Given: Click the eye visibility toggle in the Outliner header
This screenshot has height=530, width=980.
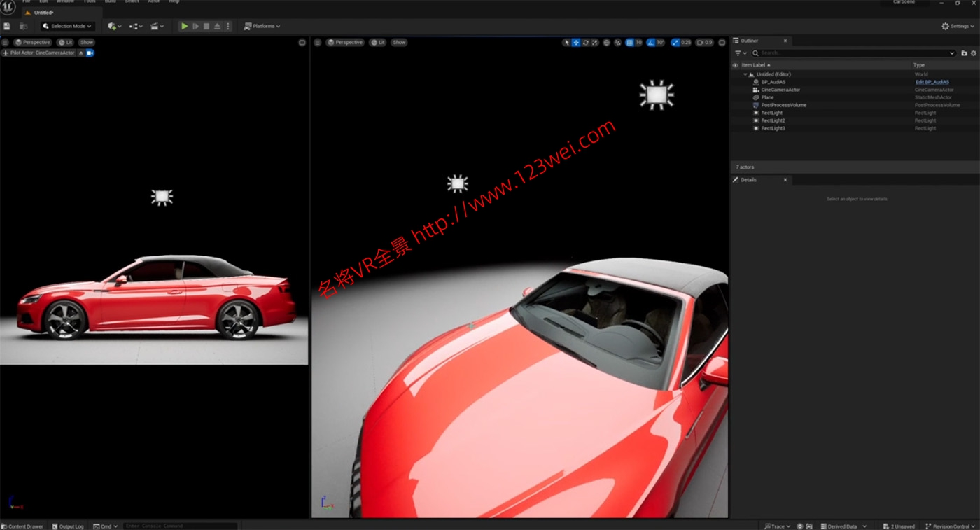Looking at the screenshot, I should click(x=734, y=64).
